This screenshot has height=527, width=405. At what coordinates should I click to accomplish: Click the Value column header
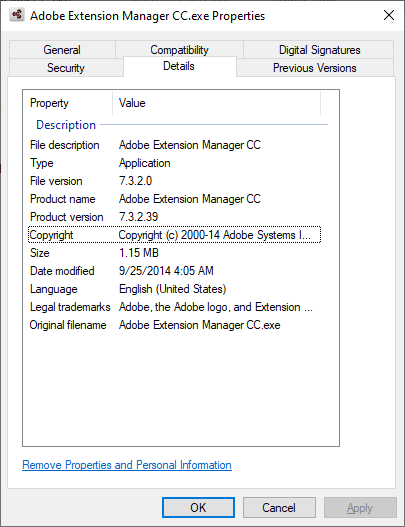pyautogui.click(x=217, y=103)
